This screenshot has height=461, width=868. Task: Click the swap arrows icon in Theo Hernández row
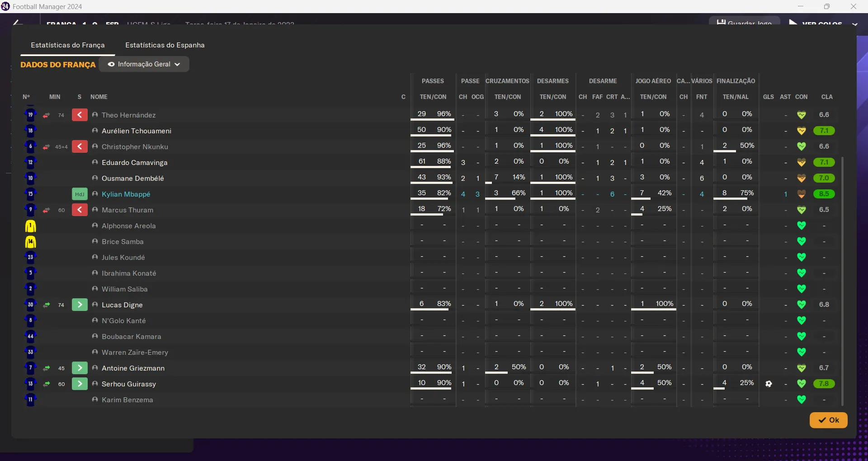(x=46, y=115)
